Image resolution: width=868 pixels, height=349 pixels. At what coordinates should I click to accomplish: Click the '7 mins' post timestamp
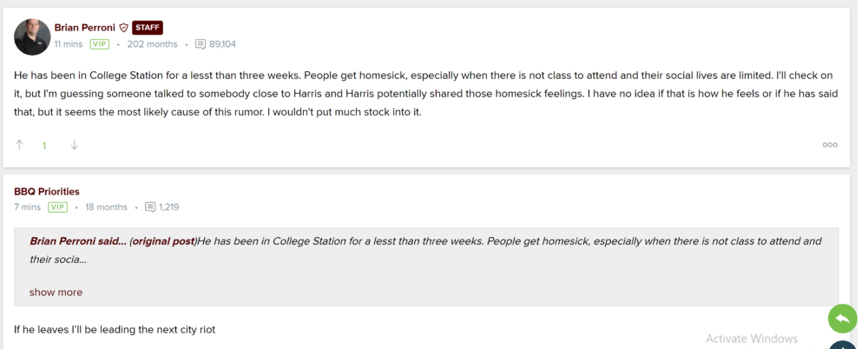pos(28,207)
